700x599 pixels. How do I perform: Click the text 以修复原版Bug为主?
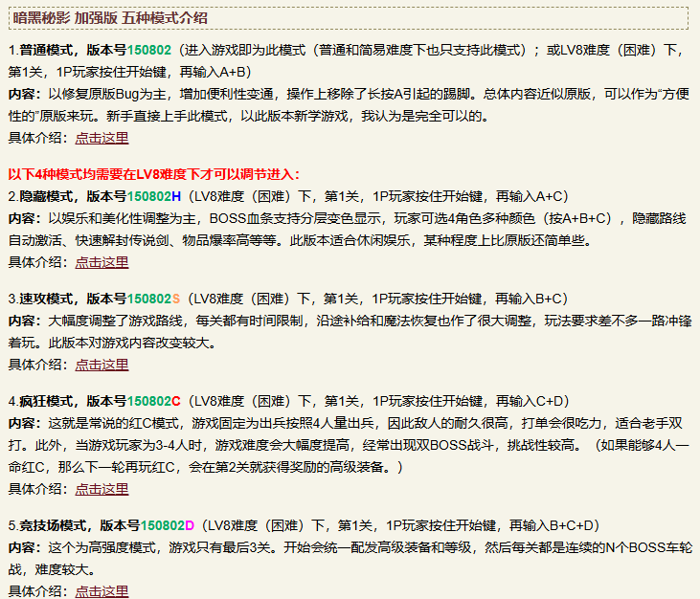[107, 94]
